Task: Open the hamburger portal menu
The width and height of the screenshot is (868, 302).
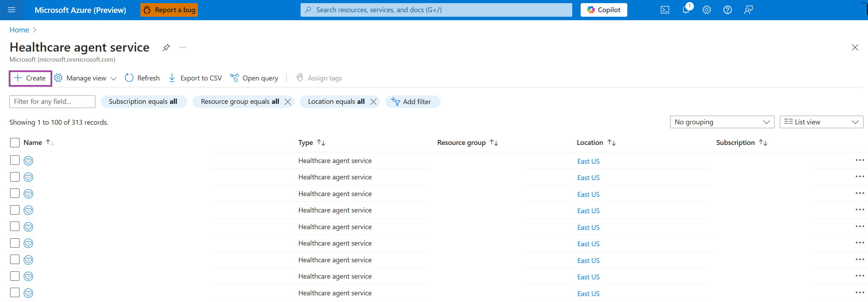Action: click(x=11, y=10)
